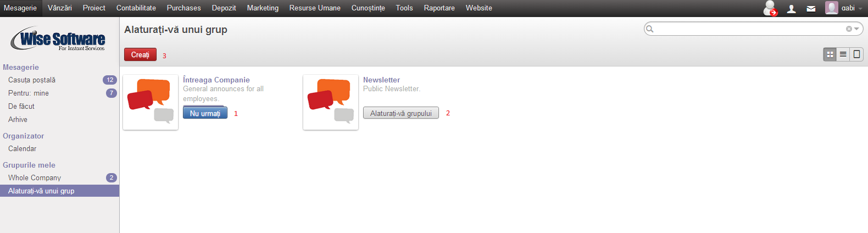Click the Newsletter group image
Image resolution: width=868 pixels, height=233 pixels.
(331, 102)
